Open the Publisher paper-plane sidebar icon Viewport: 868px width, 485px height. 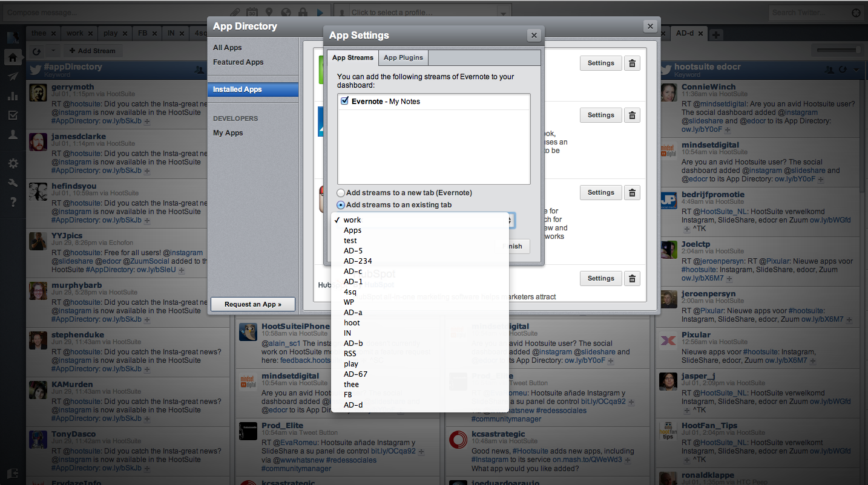pos(13,76)
